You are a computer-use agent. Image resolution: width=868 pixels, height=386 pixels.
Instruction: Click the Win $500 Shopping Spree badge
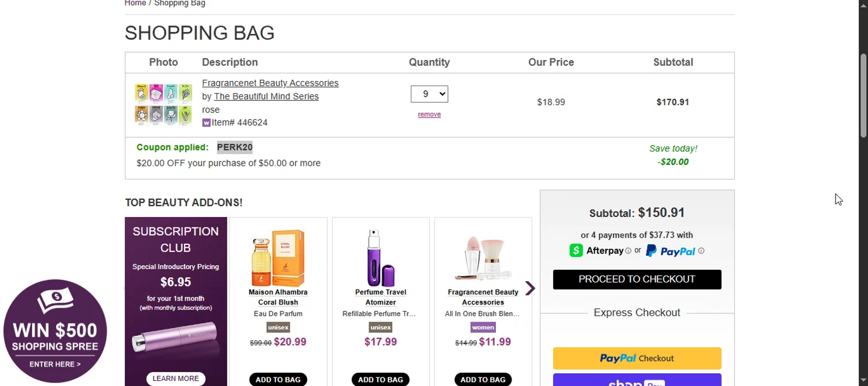56,331
